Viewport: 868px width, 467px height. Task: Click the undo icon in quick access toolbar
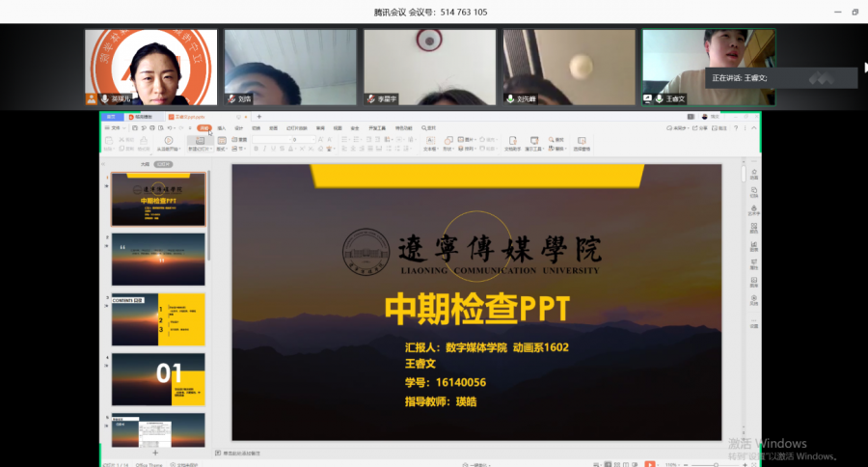click(x=170, y=127)
